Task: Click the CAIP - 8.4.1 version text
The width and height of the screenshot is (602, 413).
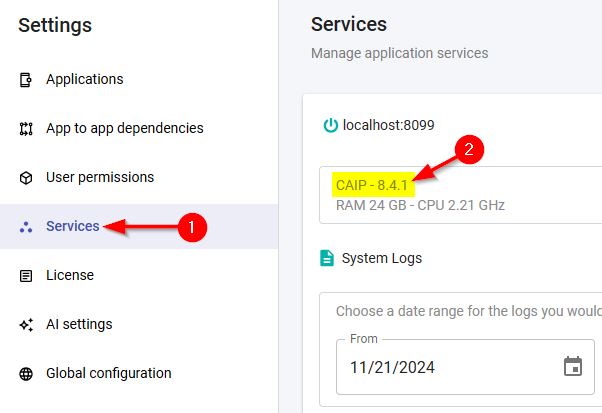Action: (x=372, y=185)
